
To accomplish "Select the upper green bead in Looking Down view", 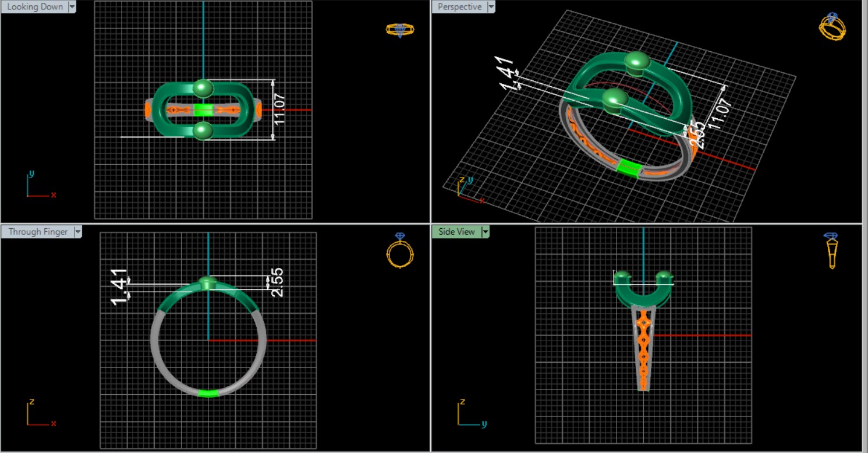I will coord(203,88).
